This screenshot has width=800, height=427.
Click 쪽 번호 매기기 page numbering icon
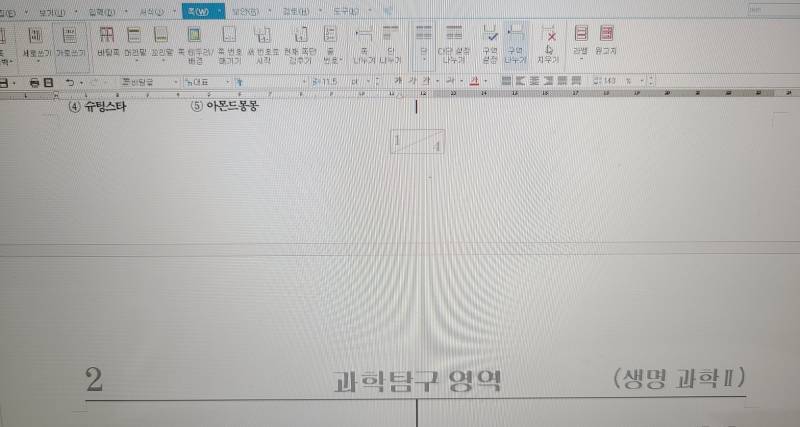pyautogui.click(x=230, y=35)
